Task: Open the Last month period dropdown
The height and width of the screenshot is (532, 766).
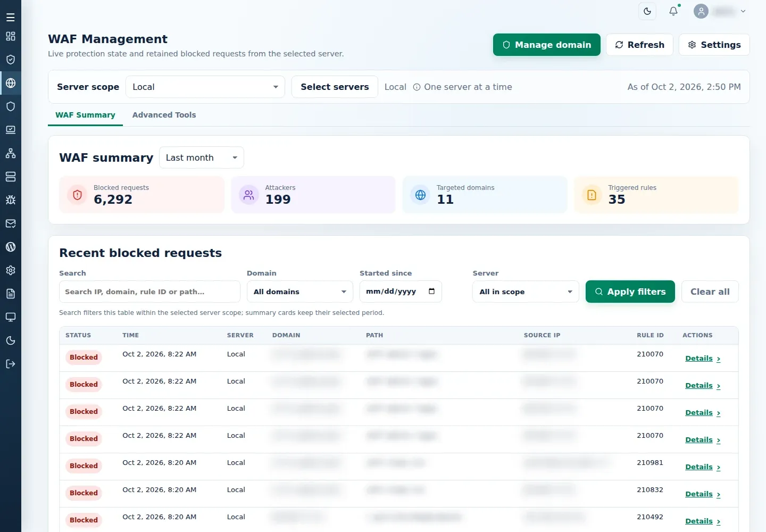Action: coord(202,157)
